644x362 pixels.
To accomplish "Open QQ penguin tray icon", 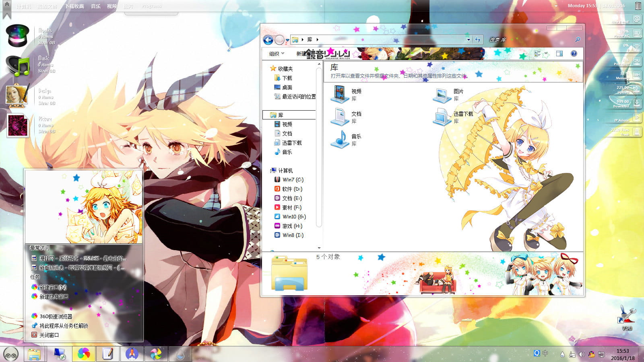I will pyautogui.click(x=591, y=354).
